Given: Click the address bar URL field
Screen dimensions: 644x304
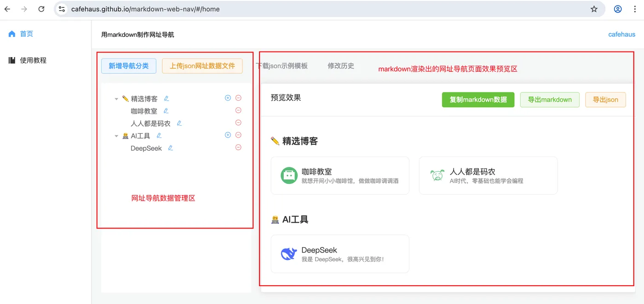Looking at the screenshot, I should [329, 9].
